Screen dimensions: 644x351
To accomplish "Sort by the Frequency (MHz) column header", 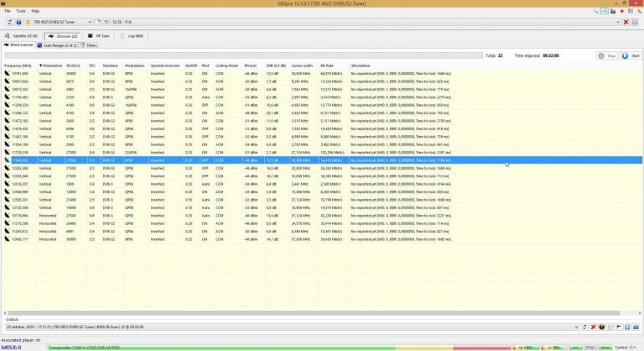I will 17,65.
